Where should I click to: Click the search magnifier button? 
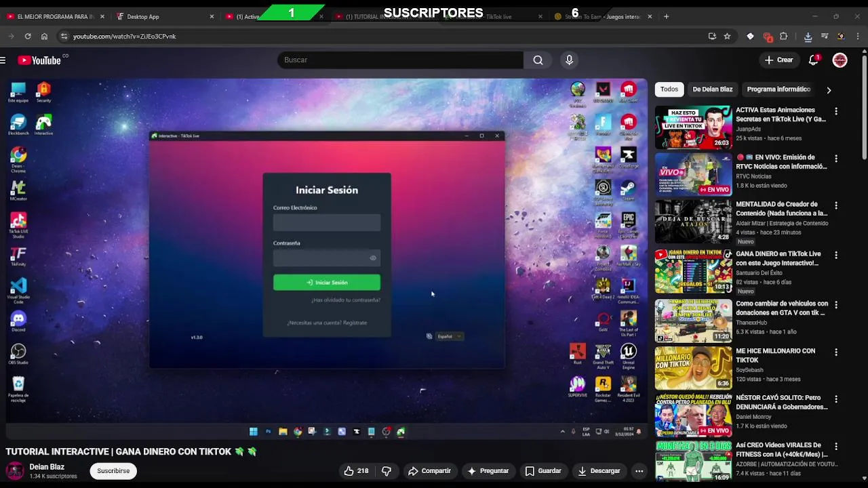(x=538, y=60)
